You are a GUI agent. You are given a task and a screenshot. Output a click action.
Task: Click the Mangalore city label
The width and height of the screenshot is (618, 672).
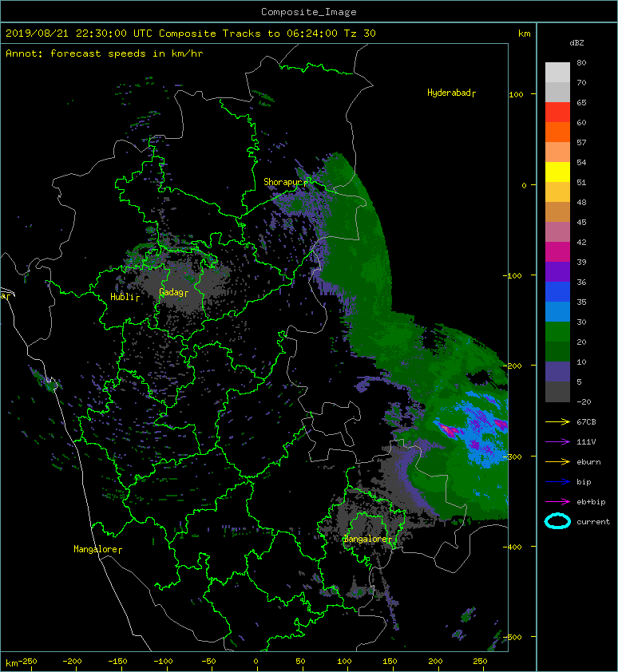97,549
